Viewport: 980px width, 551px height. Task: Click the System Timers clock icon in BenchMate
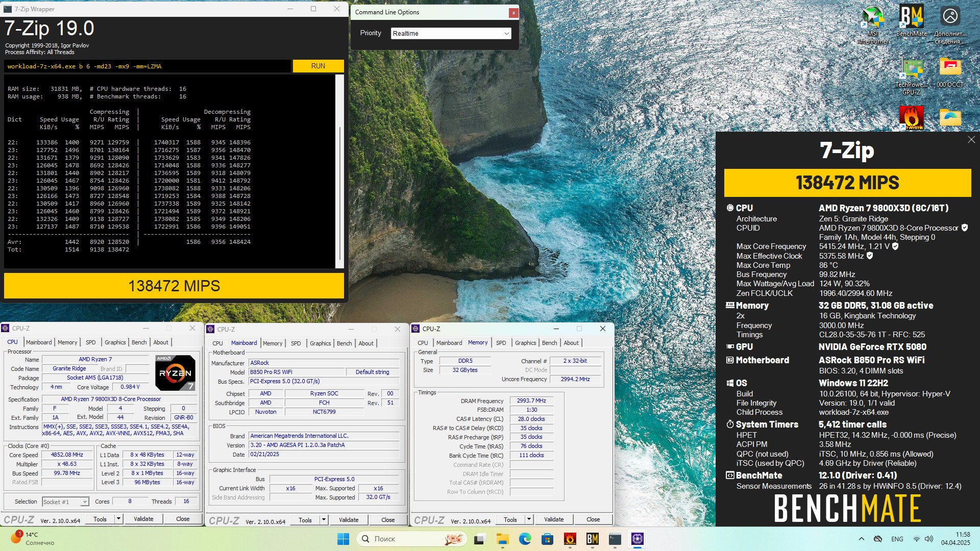click(x=730, y=424)
